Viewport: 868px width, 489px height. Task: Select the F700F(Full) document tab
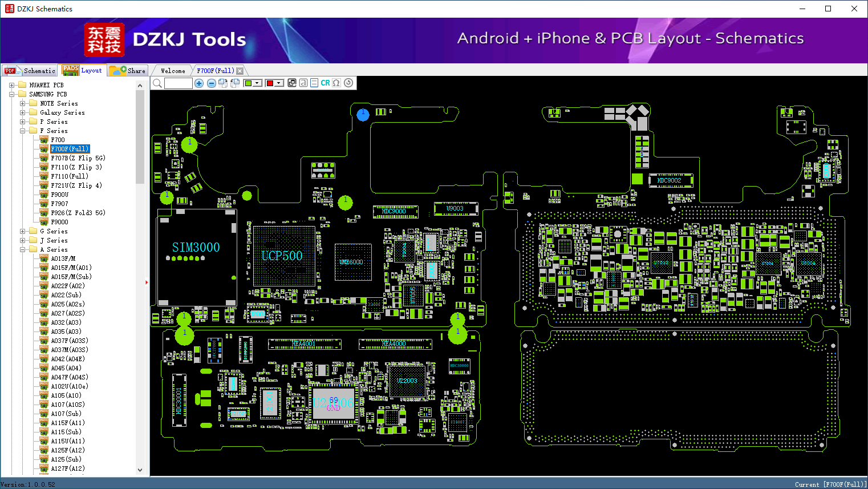[215, 71]
